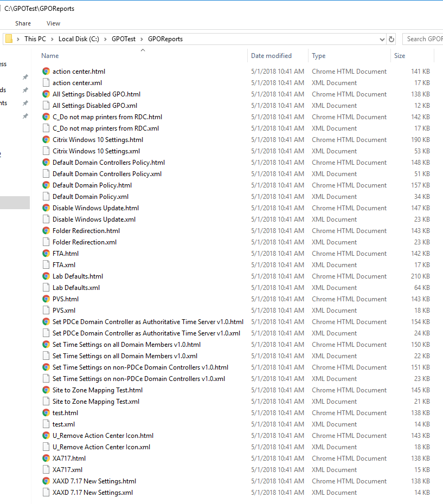Click in the Search GPOReports box
The height and width of the screenshot is (504, 443).
coord(423,39)
